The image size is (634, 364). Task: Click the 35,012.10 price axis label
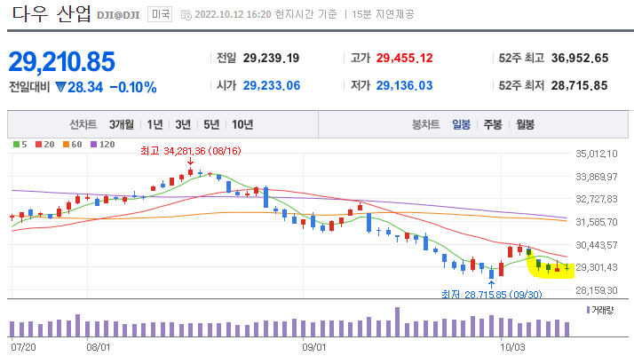(597, 154)
